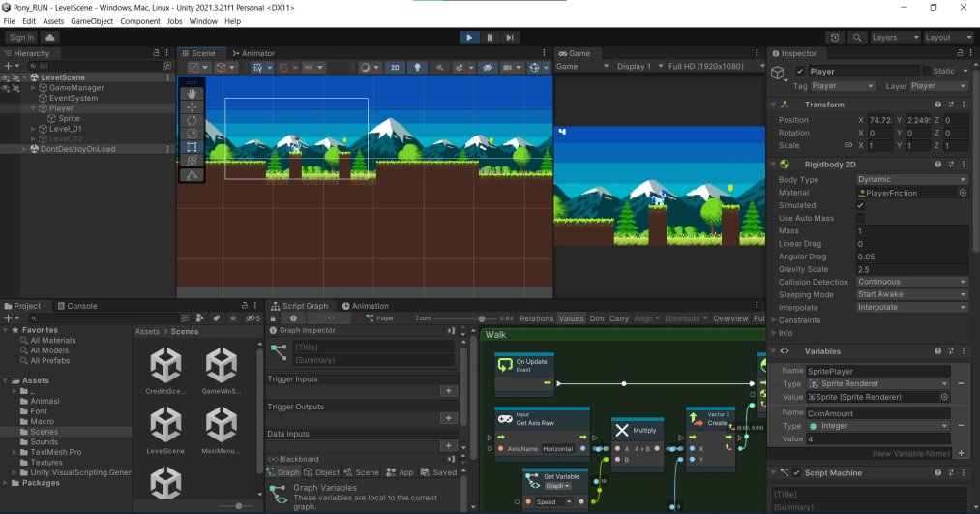The image size is (980, 514).
Task: Open the GameObject menu
Action: [x=92, y=21]
